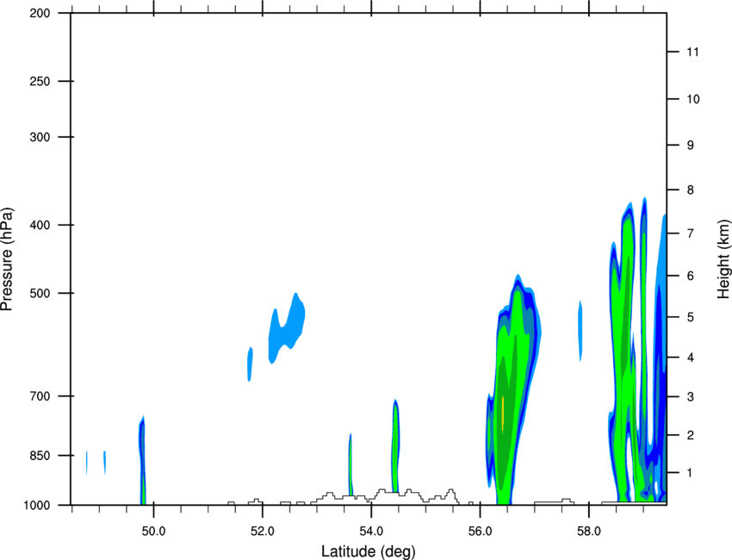Click the 'Latitude (deg)' axis title
The height and width of the screenshot is (560, 732).
(x=368, y=551)
